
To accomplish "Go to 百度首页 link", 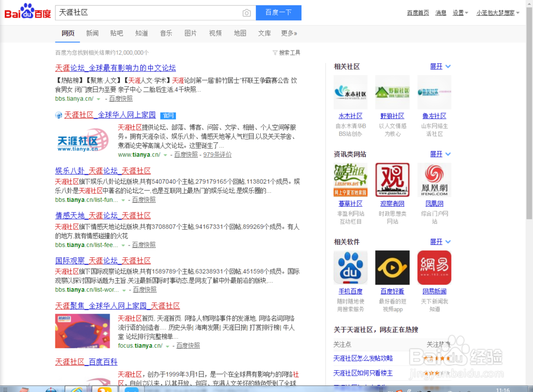I will [418, 13].
